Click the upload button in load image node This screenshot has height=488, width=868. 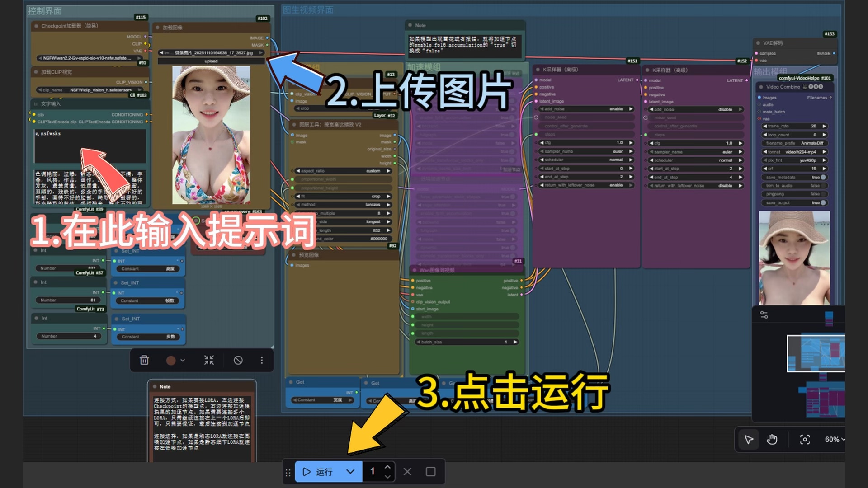click(x=211, y=61)
